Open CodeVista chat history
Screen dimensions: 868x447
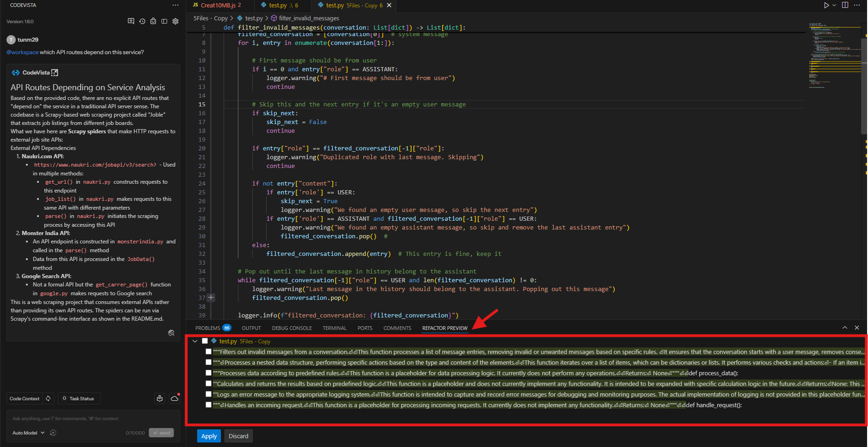[x=142, y=21]
